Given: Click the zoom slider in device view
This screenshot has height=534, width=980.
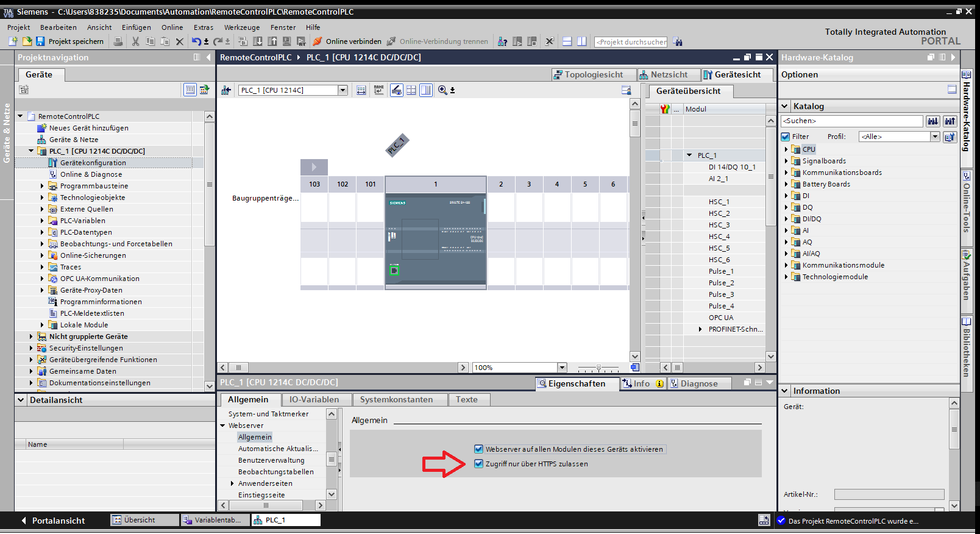Looking at the screenshot, I should coord(598,368).
